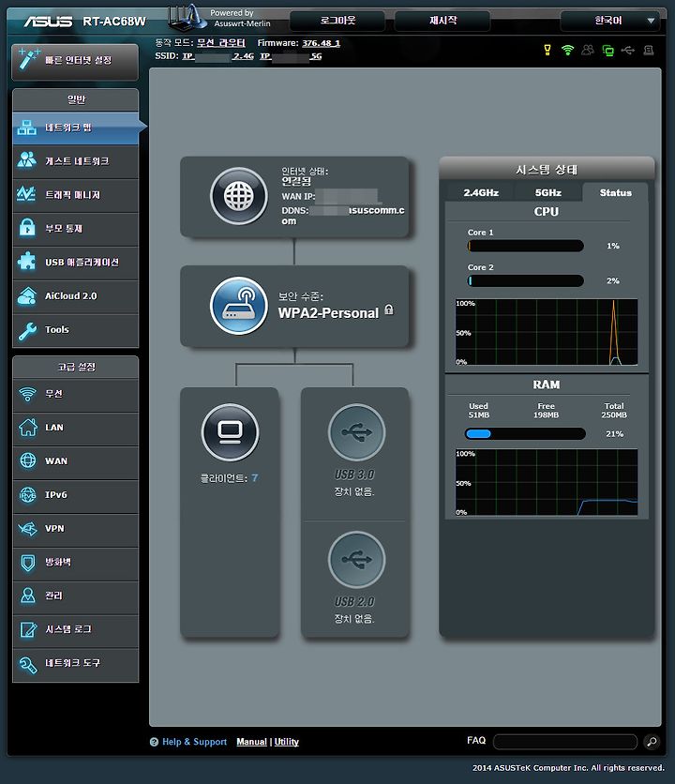Open the firewall shield icon
The image size is (675, 784).
point(28,562)
